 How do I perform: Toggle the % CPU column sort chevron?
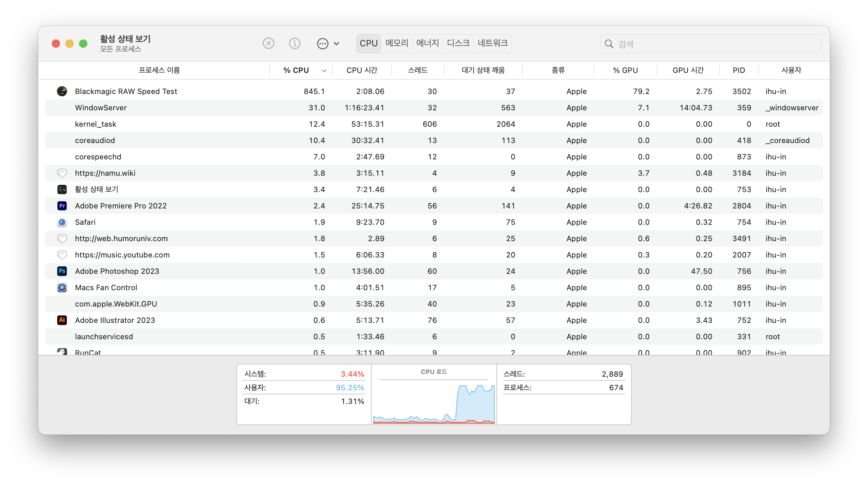[x=324, y=71]
